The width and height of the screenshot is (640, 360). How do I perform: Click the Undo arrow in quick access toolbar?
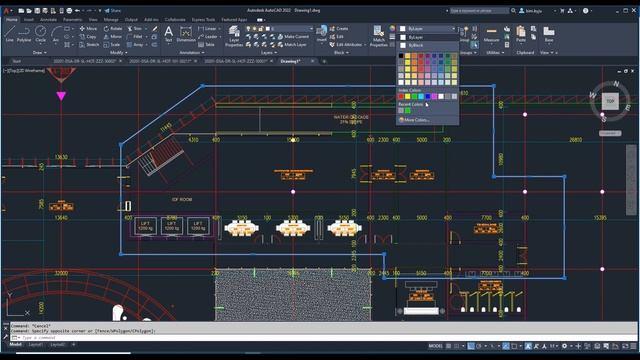click(77, 11)
